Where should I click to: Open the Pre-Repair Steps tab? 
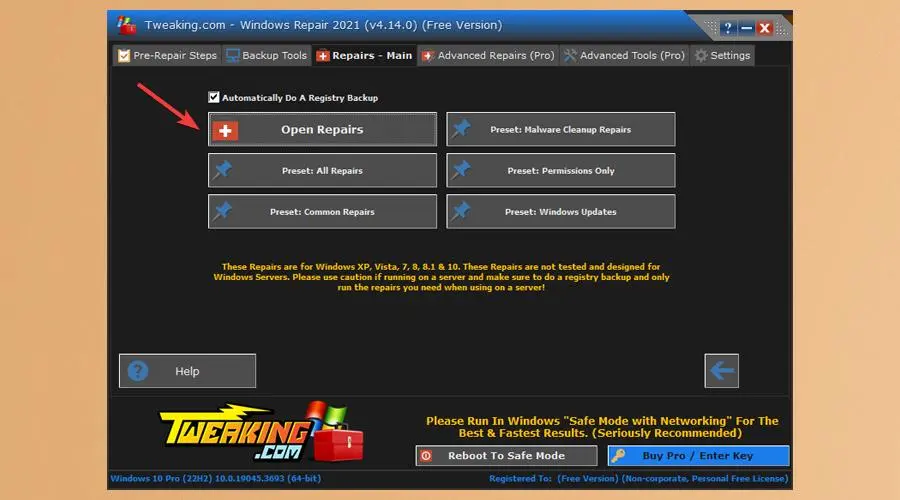[167, 56]
